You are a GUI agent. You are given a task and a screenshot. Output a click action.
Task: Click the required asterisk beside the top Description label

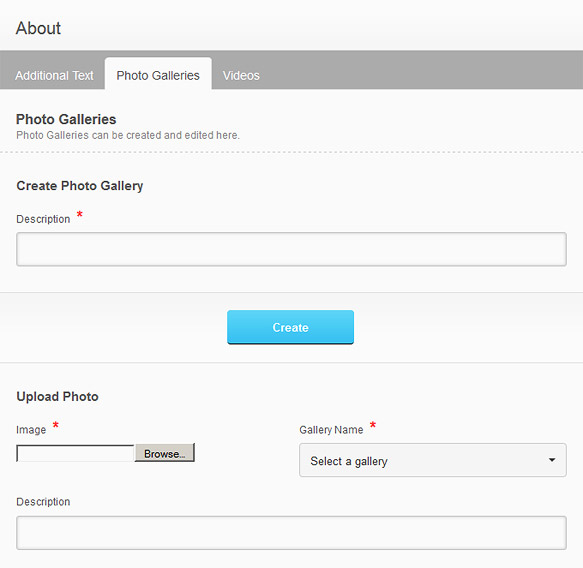click(80, 214)
